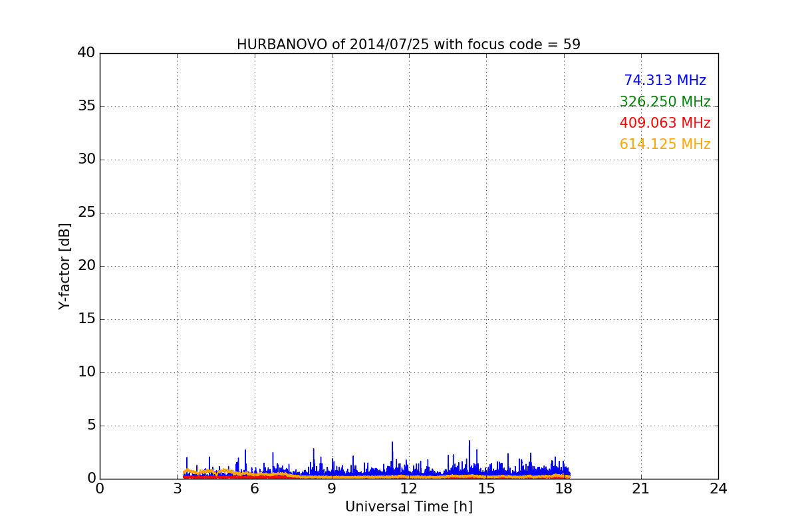Select the 326.250 MHz legend label
The image size is (798, 532).
pyautogui.click(x=665, y=102)
